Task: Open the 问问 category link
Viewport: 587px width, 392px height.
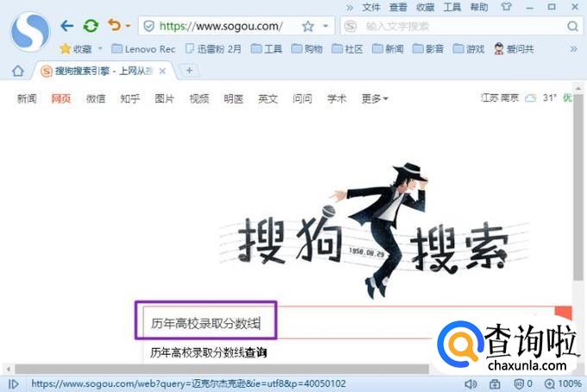Action: point(302,98)
